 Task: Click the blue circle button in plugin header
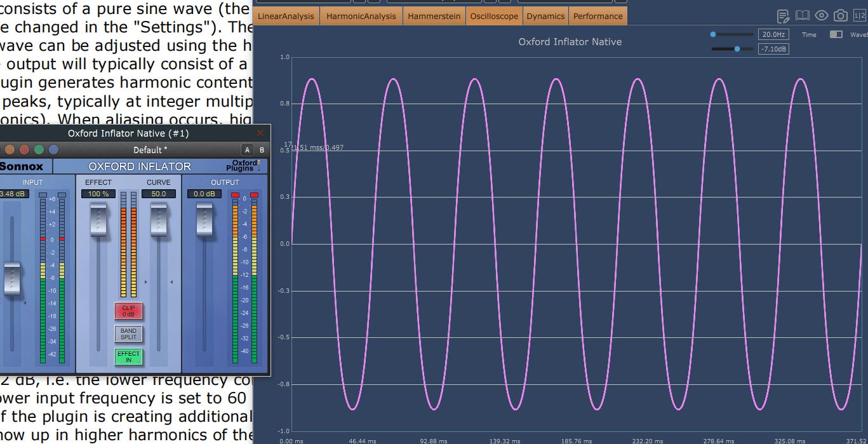(x=53, y=150)
